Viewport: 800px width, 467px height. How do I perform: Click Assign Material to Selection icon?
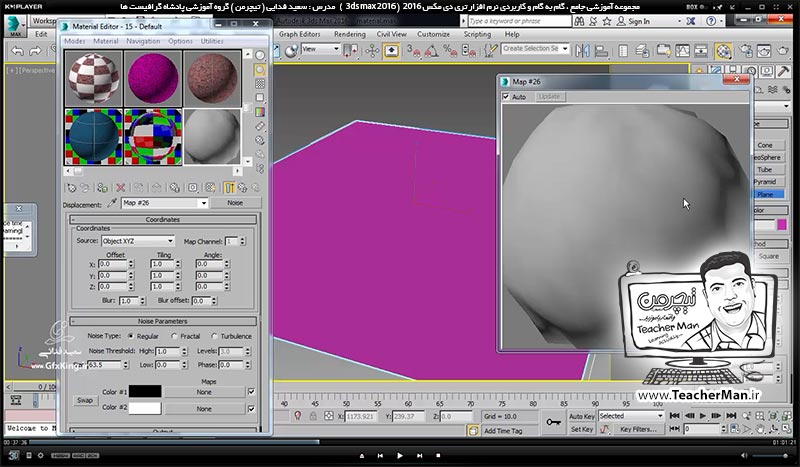click(x=102, y=188)
